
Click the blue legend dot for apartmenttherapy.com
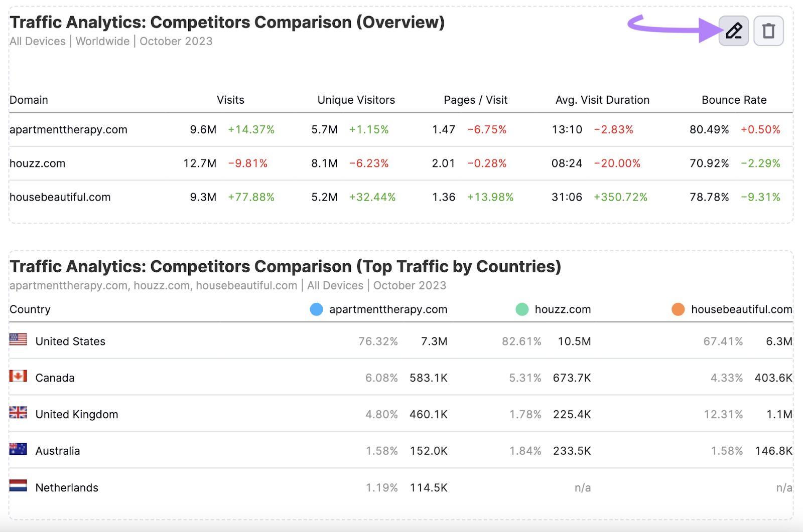click(316, 309)
